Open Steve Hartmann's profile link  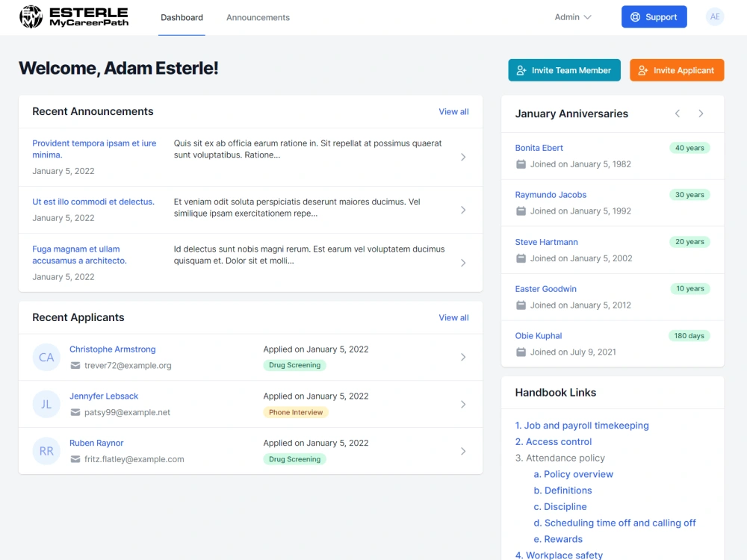click(547, 242)
